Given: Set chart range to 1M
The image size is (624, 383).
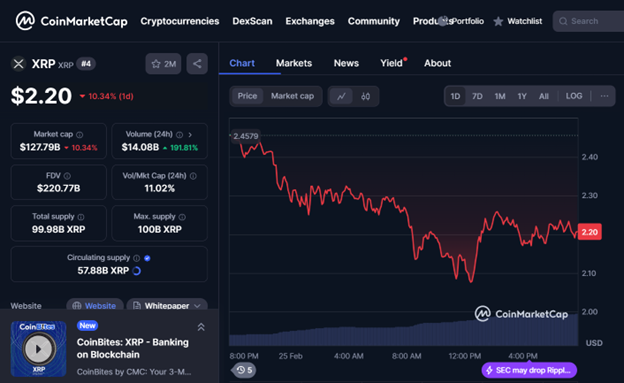Looking at the screenshot, I should [500, 96].
